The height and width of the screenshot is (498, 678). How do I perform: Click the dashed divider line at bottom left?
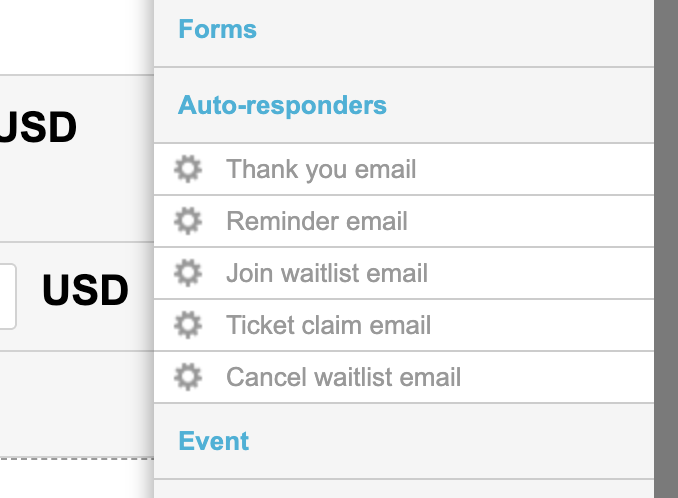point(76,457)
